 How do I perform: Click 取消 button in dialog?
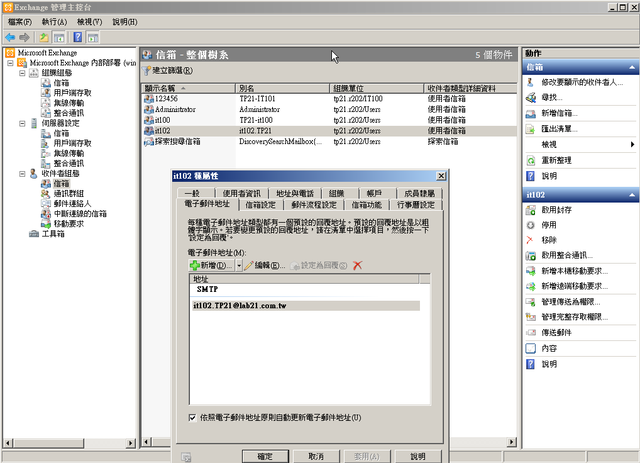click(316, 456)
